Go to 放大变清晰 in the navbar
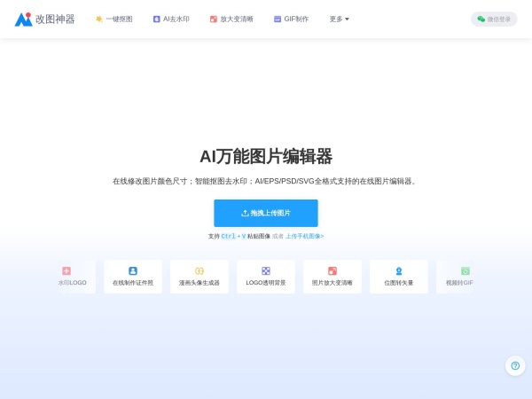This screenshot has width=532, height=399. pos(231,19)
